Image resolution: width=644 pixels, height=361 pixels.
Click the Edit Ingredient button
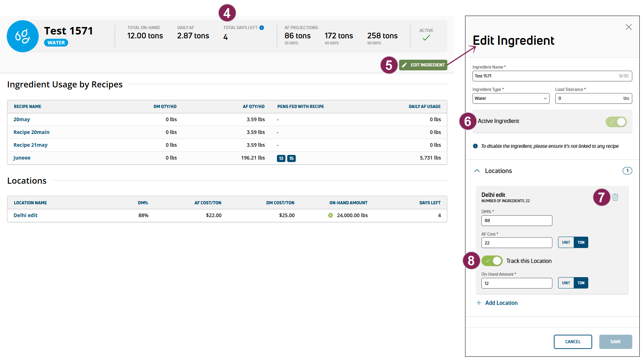pyautogui.click(x=423, y=65)
